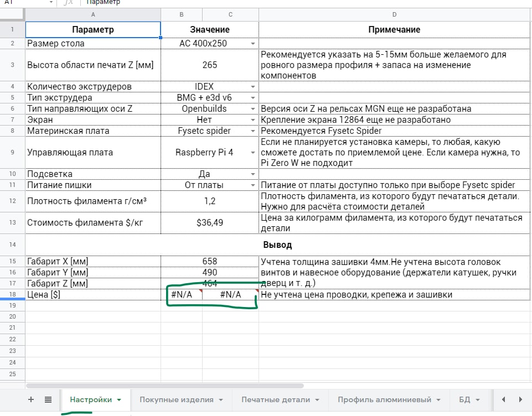The image size is (532, 416).
Task: Select the Примечание header cell
Action: click(394, 29)
